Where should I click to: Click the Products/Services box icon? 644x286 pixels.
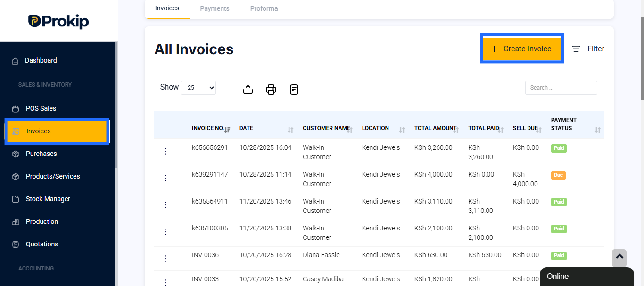pyautogui.click(x=16, y=176)
